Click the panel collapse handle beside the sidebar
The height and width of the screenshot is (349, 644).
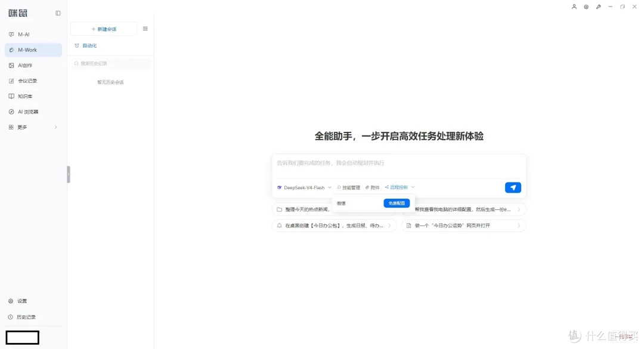click(x=69, y=174)
